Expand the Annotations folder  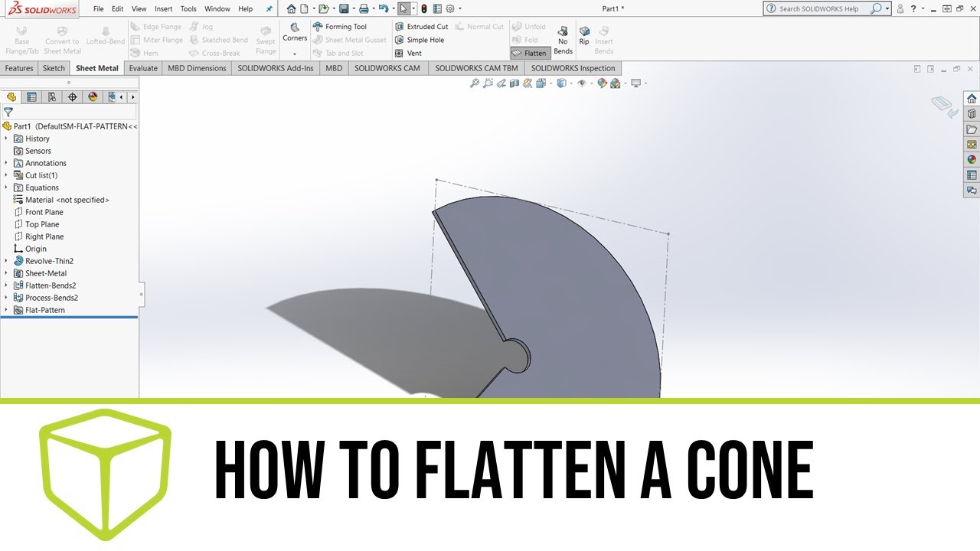(6, 163)
